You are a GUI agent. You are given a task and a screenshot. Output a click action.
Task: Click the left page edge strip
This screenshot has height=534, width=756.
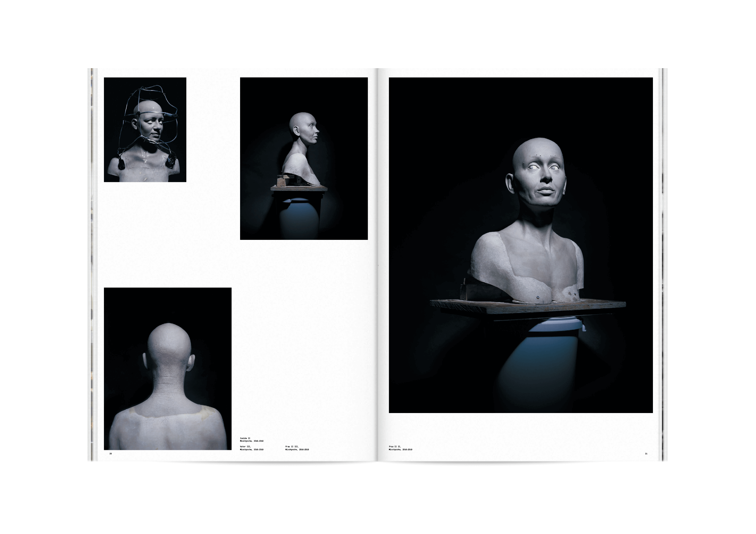click(92, 263)
